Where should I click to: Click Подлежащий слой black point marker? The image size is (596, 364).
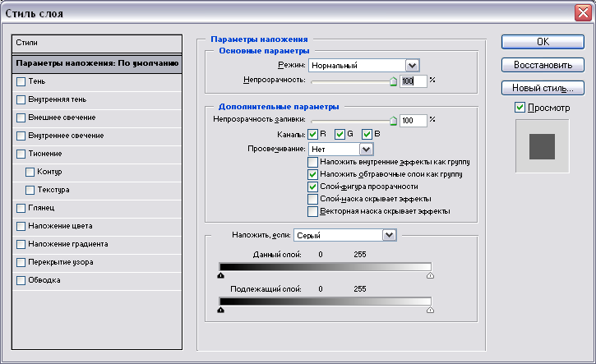coord(221,310)
